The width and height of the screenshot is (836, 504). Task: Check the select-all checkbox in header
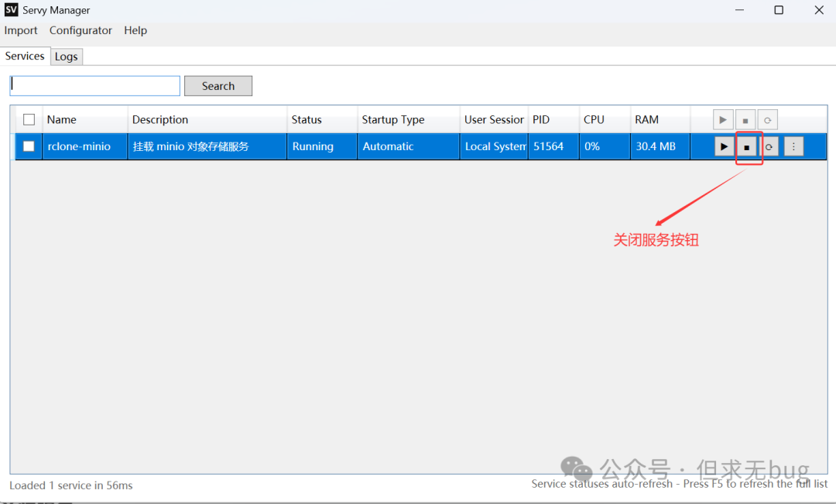pyautogui.click(x=29, y=120)
